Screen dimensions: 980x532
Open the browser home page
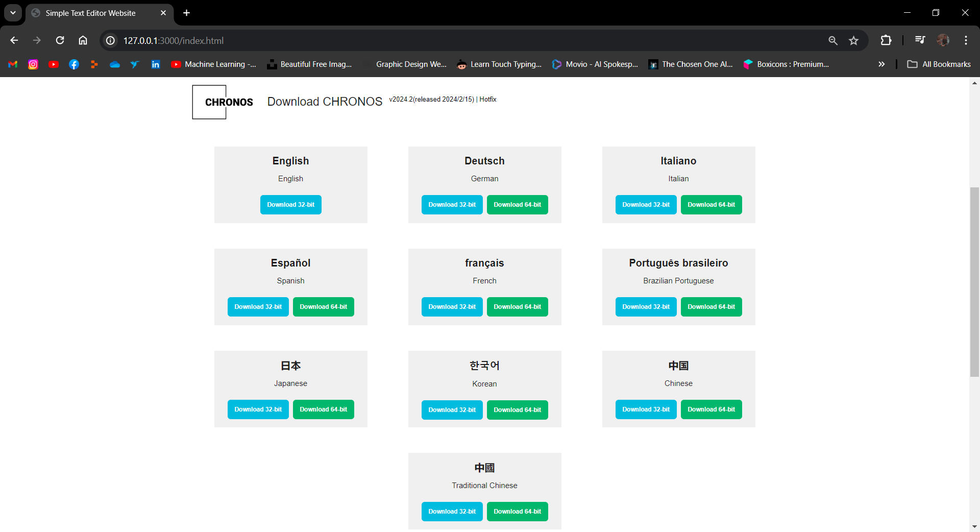click(83, 40)
